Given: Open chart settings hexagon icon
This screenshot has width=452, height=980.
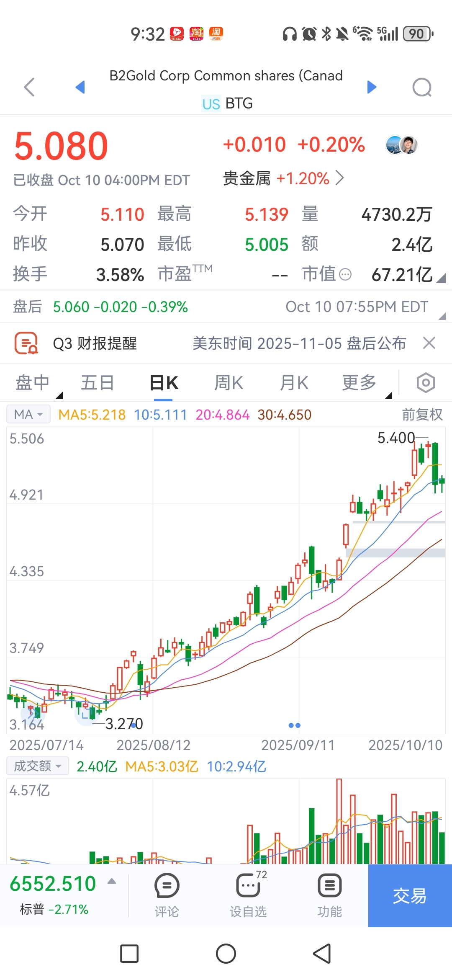Looking at the screenshot, I should (426, 382).
